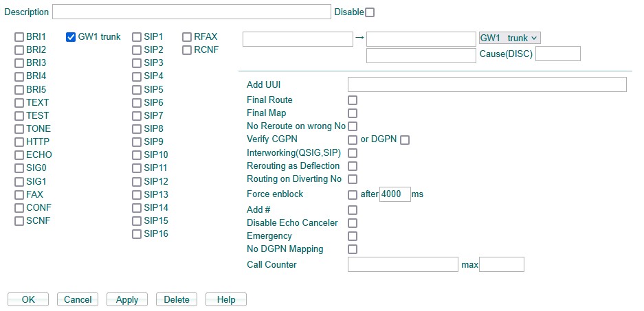Viewport: 644px width, 311px height.
Task: Click the Add UUI input field
Action: [487, 84]
